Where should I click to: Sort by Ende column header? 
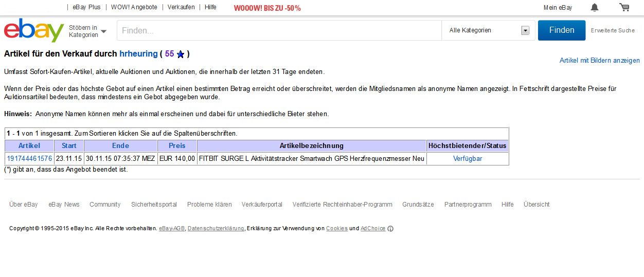(x=120, y=145)
